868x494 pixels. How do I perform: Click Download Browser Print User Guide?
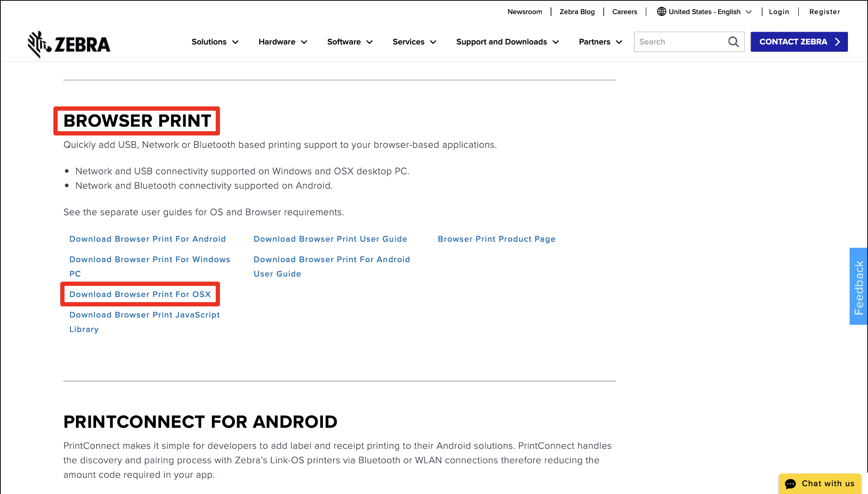(x=330, y=239)
